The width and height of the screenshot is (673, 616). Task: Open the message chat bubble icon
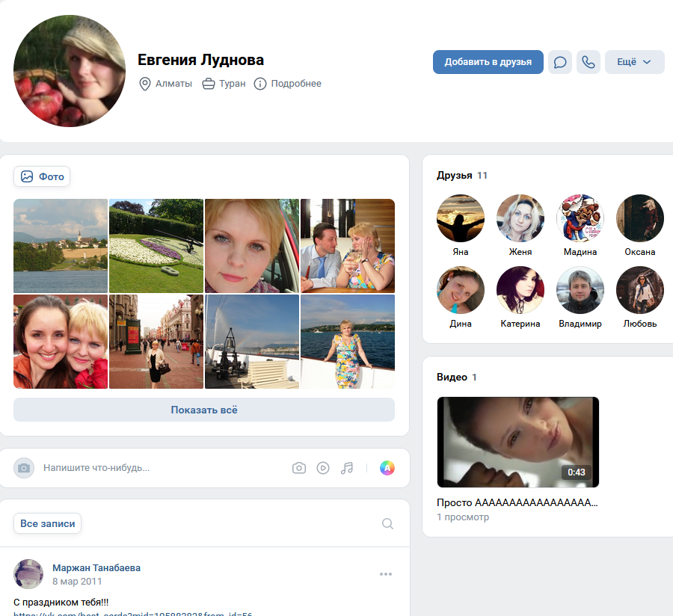coord(559,62)
